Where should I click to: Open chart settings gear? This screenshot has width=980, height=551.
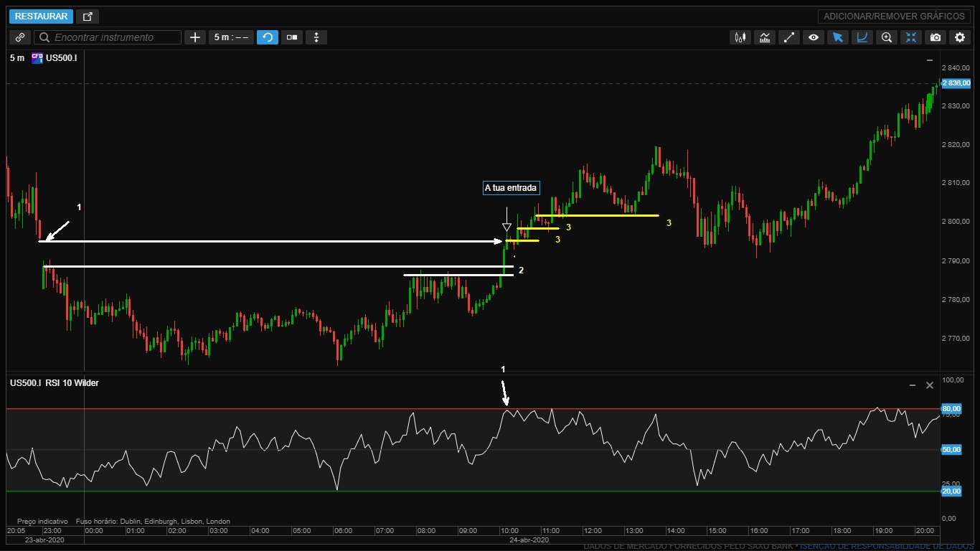click(960, 37)
